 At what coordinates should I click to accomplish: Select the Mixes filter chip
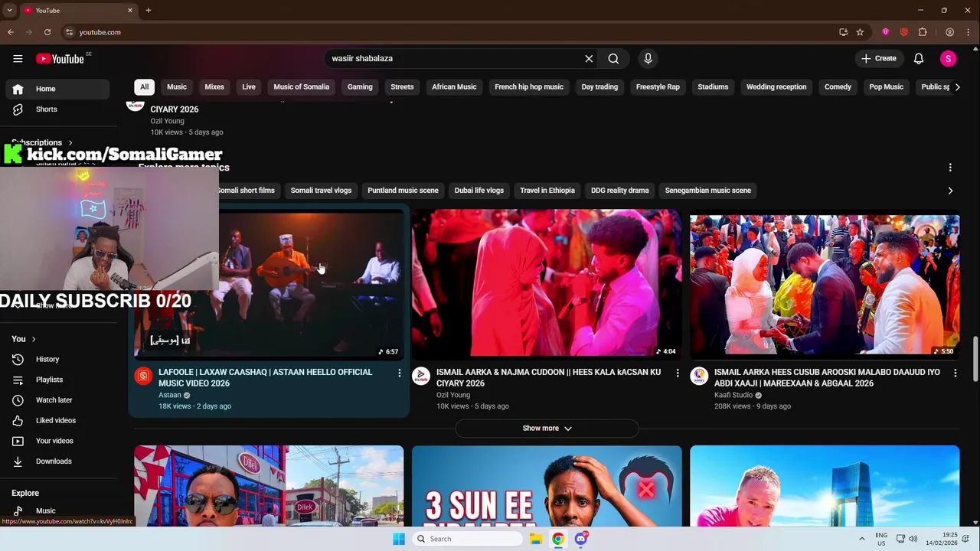(214, 87)
